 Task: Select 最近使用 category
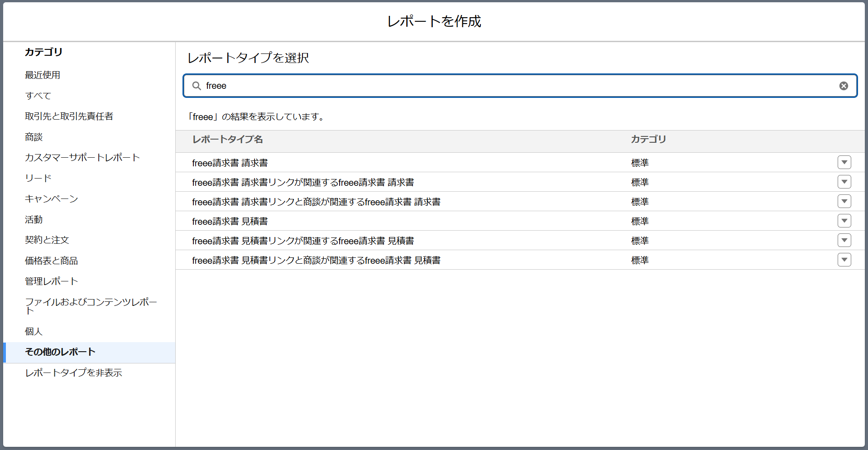click(x=43, y=75)
